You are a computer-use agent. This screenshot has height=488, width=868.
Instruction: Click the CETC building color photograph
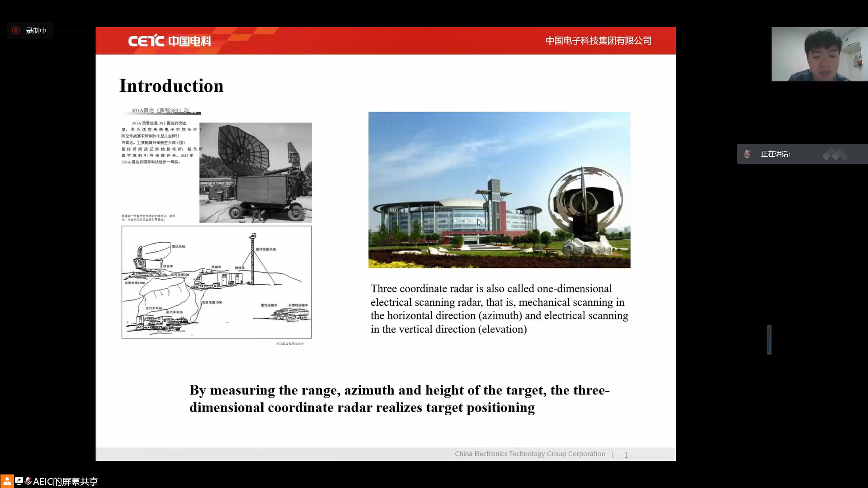(499, 190)
